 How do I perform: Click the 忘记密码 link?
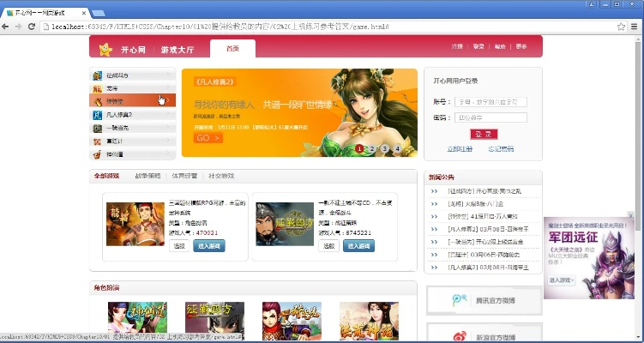point(501,148)
